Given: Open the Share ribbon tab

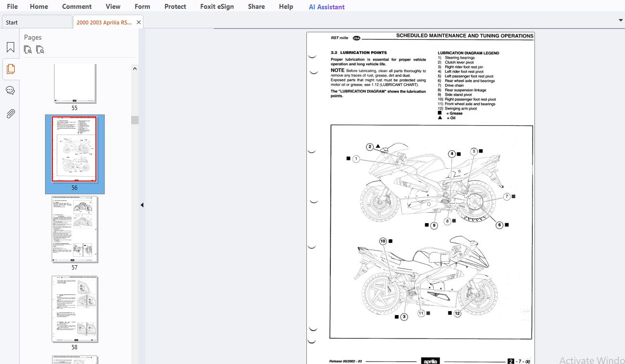Looking at the screenshot, I should (x=256, y=6).
